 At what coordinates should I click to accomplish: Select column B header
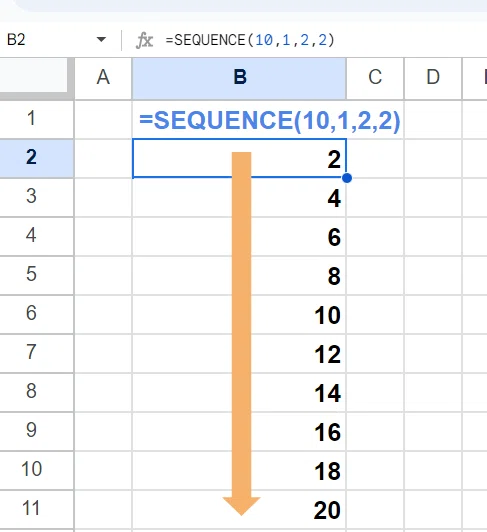click(x=239, y=78)
